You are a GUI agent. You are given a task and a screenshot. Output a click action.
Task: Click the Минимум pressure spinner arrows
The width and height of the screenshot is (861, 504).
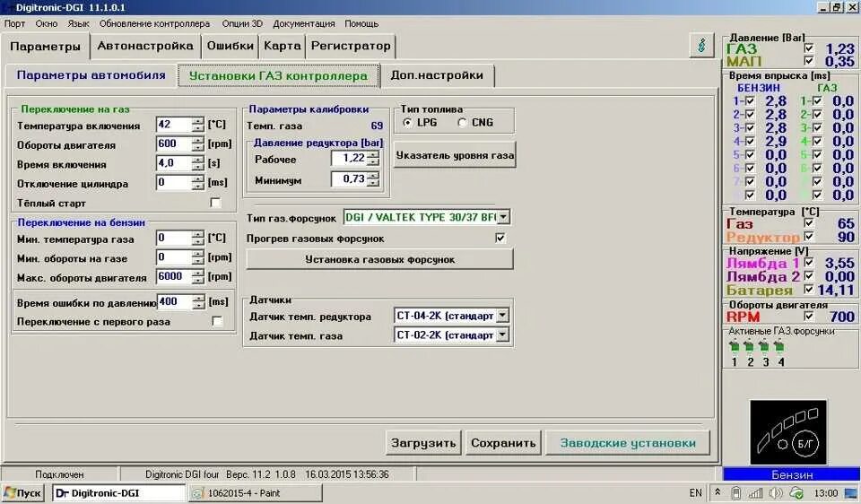(373, 178)
